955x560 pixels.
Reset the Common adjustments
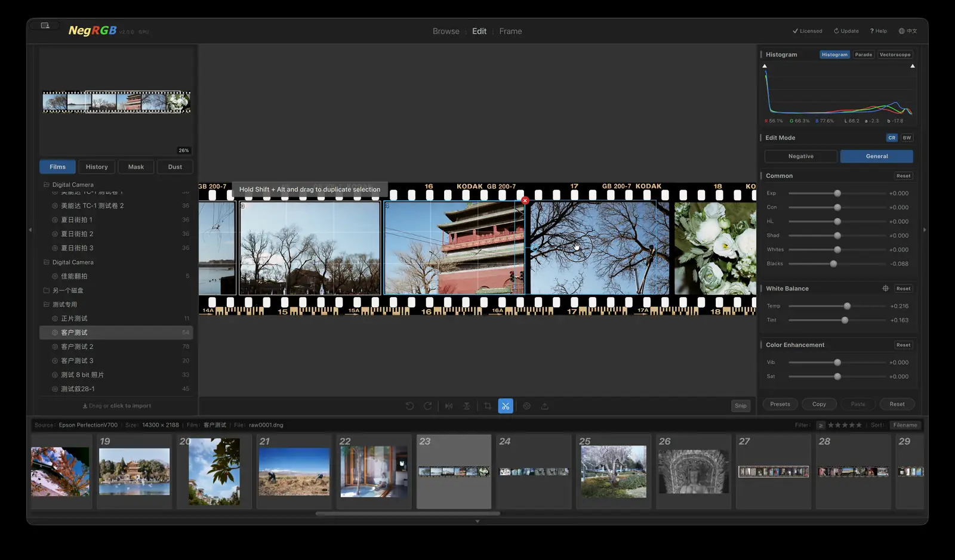(903, 176)
